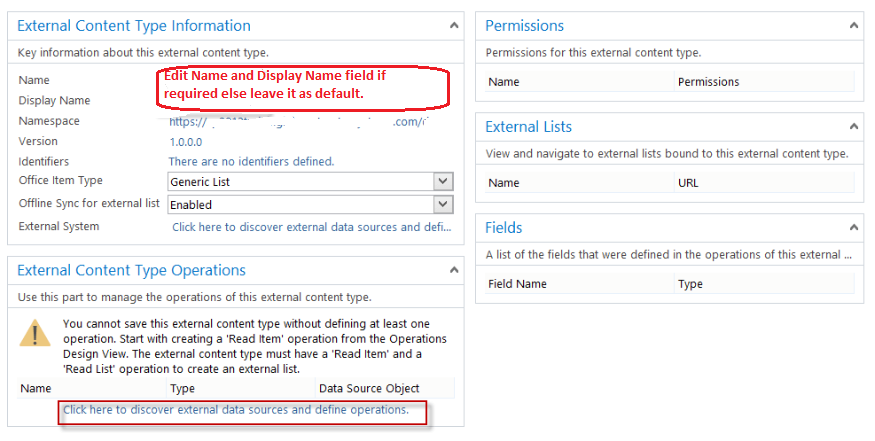Click the Data Source Object column header

click(369, 388)
